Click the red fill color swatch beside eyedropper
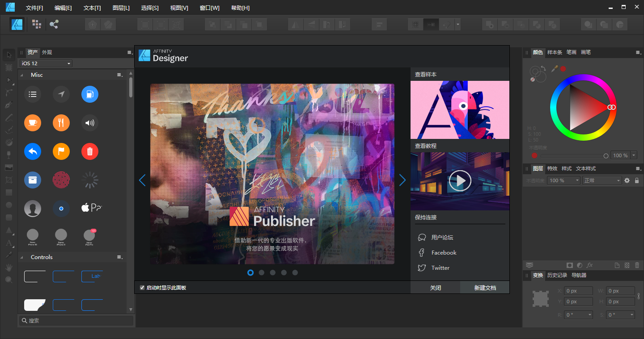The height and width of the screenshot is (339, 644). (563, 68)
